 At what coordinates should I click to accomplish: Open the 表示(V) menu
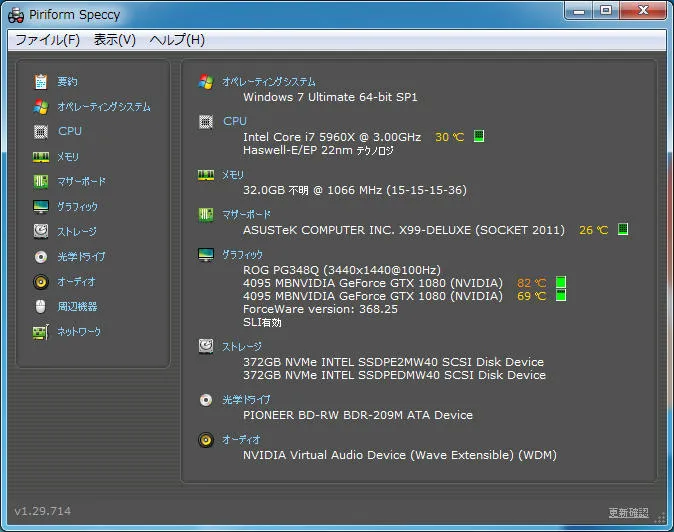(x=115, y=40)
